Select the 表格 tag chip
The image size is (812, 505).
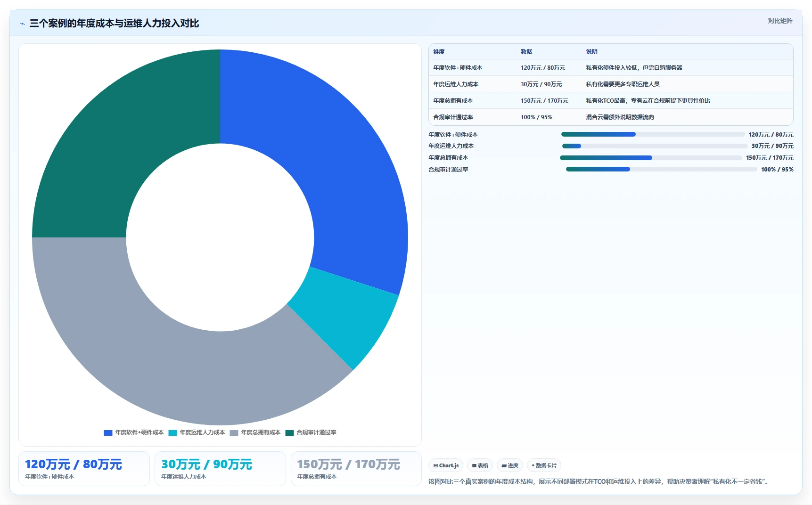pyautogui.click(x=480, y=465)
